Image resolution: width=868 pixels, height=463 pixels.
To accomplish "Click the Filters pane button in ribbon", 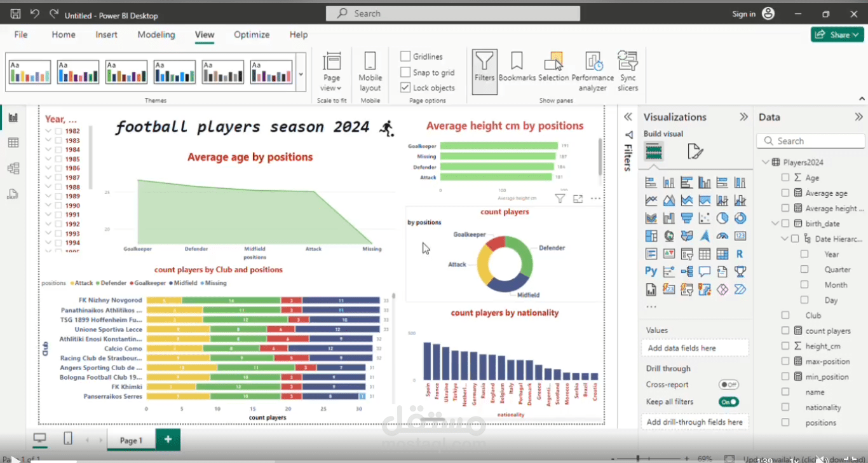I will 484,72.
